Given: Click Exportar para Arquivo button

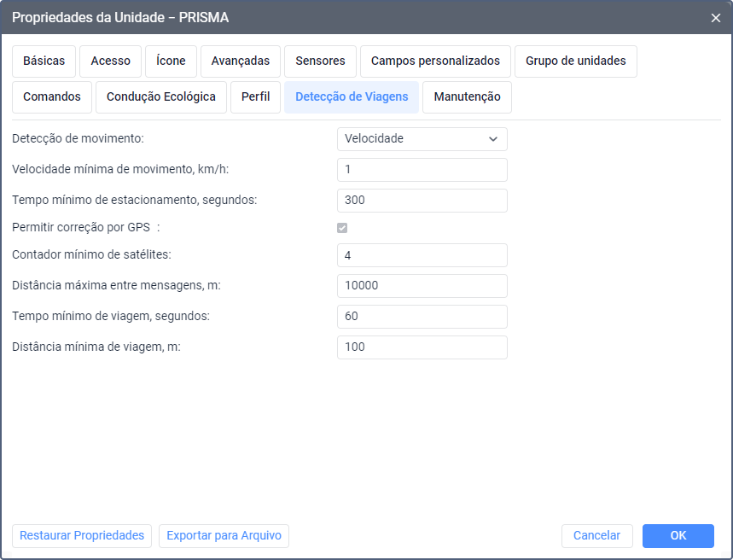Looking at the screenshot, I should point(224,536).
